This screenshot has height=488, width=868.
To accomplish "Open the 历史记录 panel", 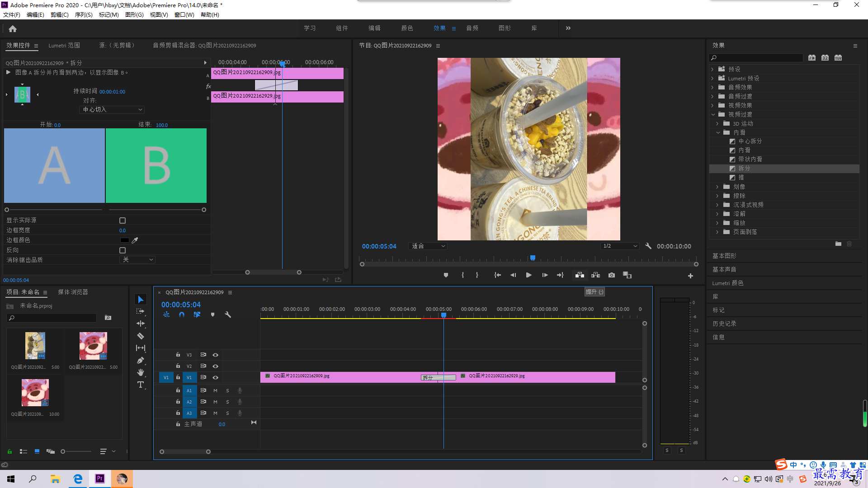I will point(724,324).
